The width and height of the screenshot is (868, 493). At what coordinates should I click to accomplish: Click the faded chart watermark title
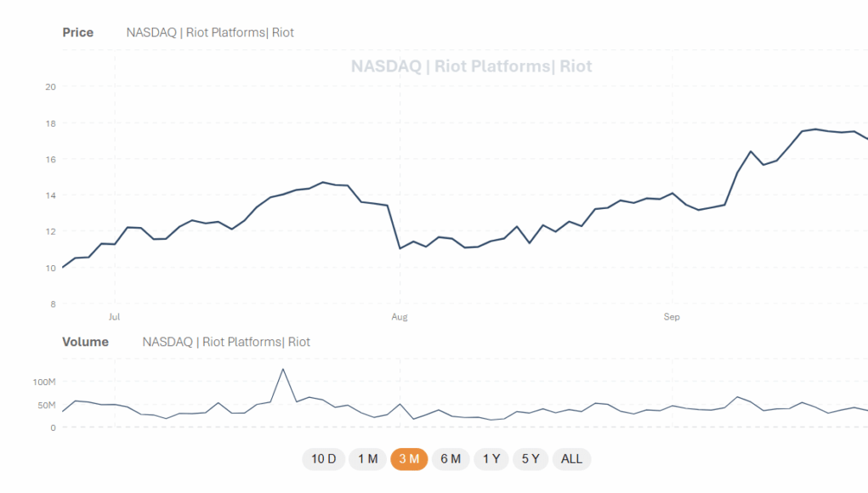(471, 66)
